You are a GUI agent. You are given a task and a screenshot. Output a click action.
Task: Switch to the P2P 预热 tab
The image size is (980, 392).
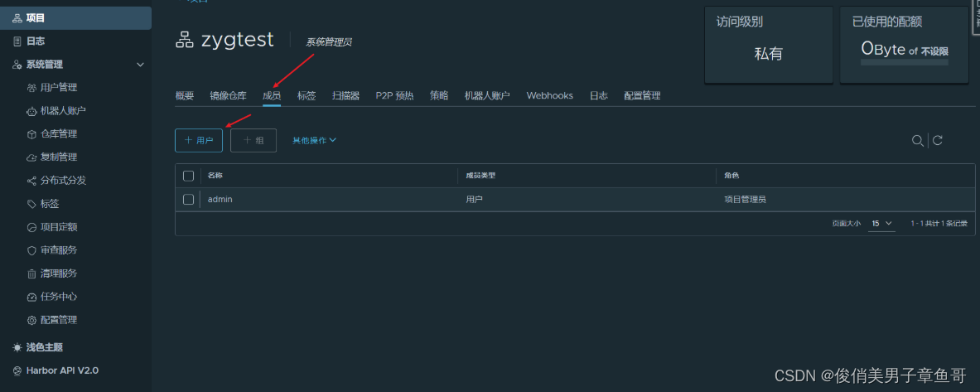pyautogui.click(x=394, y=95)
